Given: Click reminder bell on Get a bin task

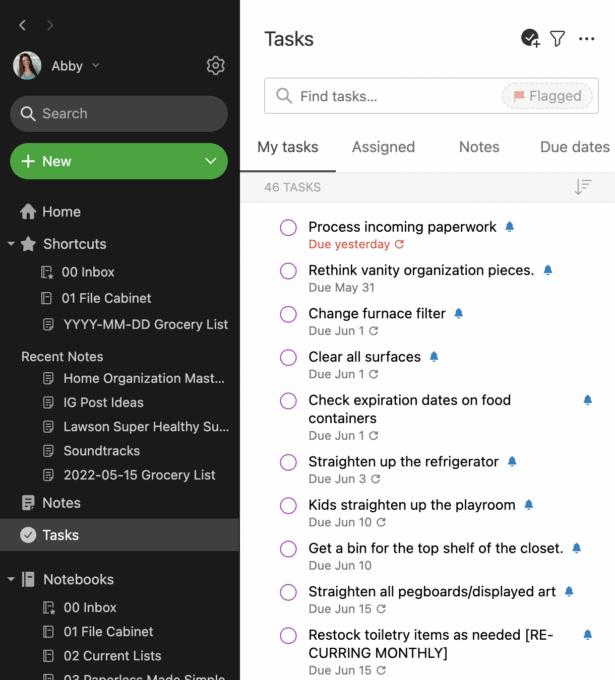Looking at the screenshot, I should tap(576, 548).
